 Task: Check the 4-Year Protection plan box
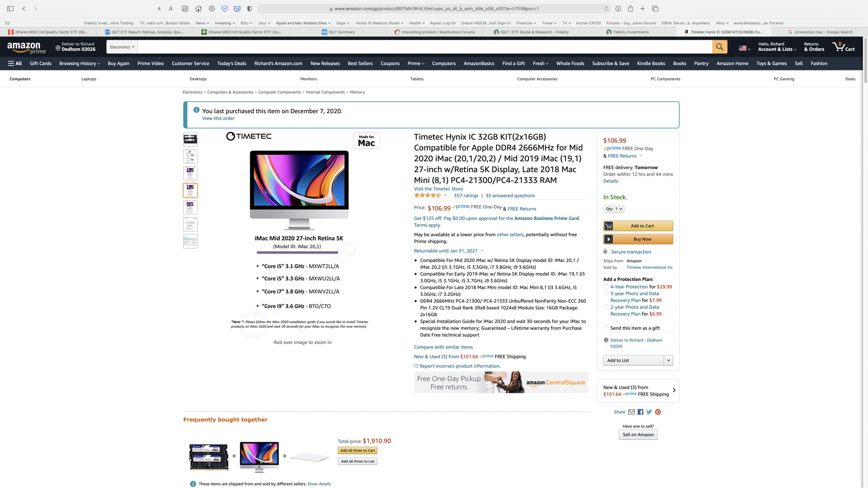[x=606, y=287]
